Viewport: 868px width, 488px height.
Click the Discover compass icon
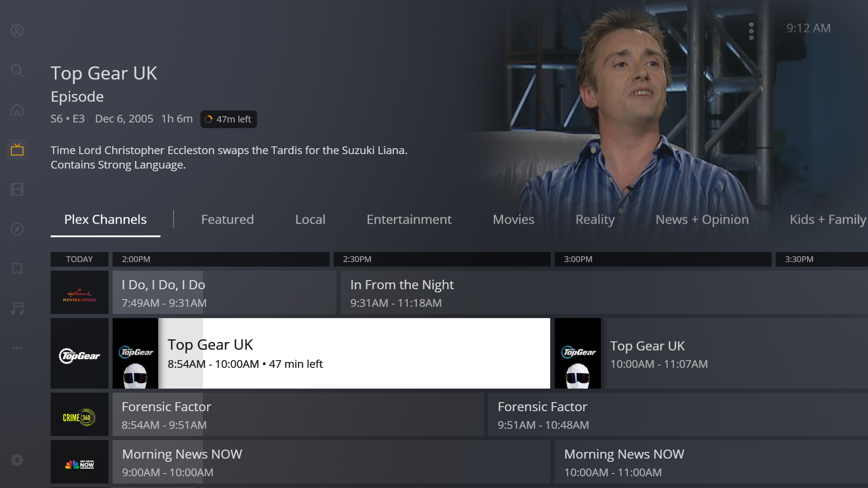click(x=17, y=229)
